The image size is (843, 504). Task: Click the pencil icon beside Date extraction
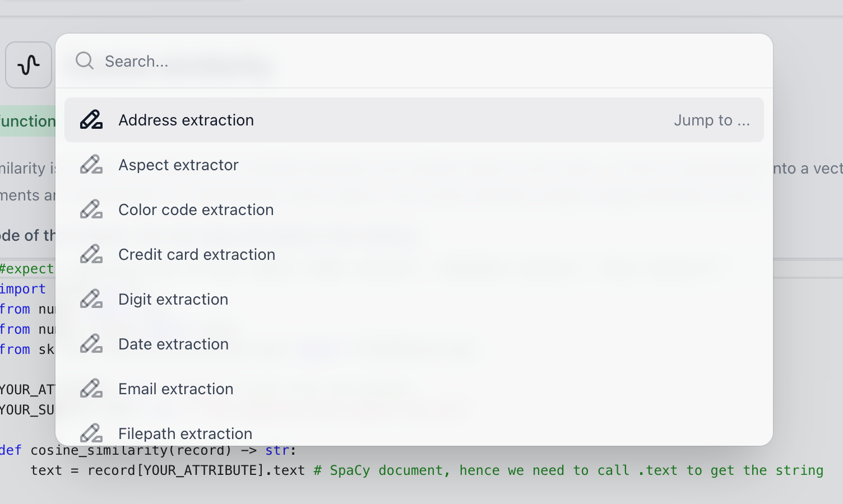tap(91, 343)
